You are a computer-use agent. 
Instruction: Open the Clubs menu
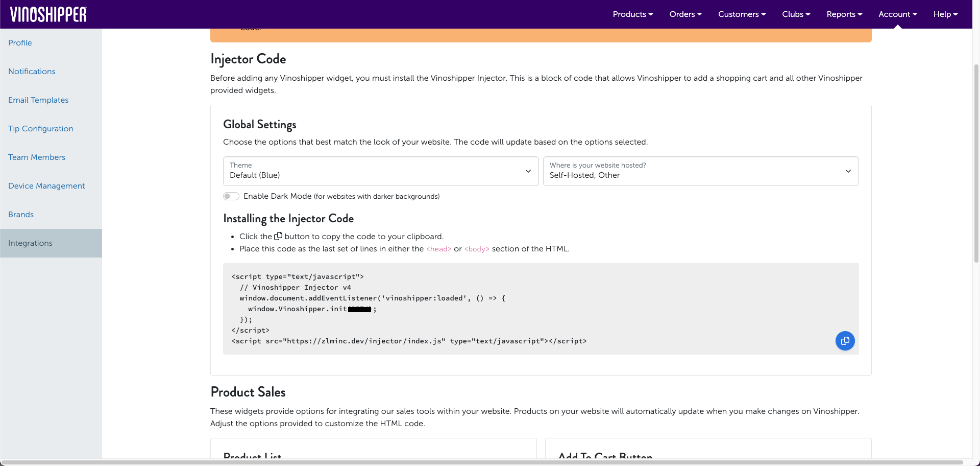(796, 14)
